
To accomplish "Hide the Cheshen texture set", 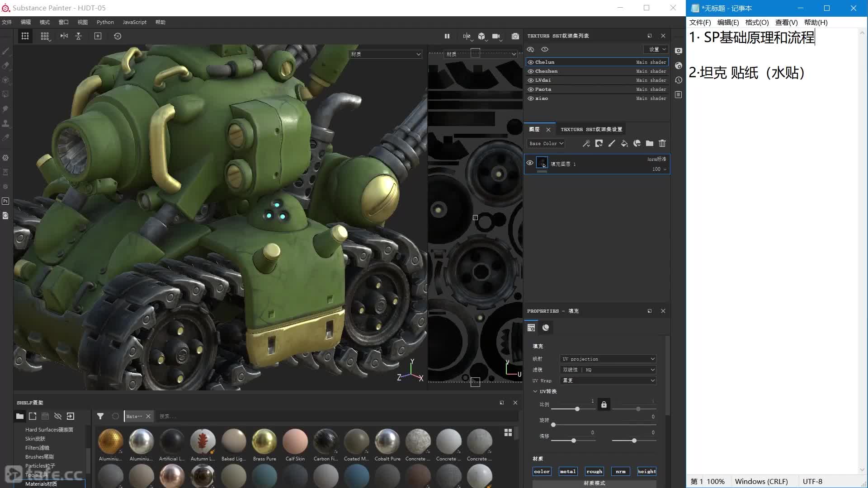I will click(531, 71).
